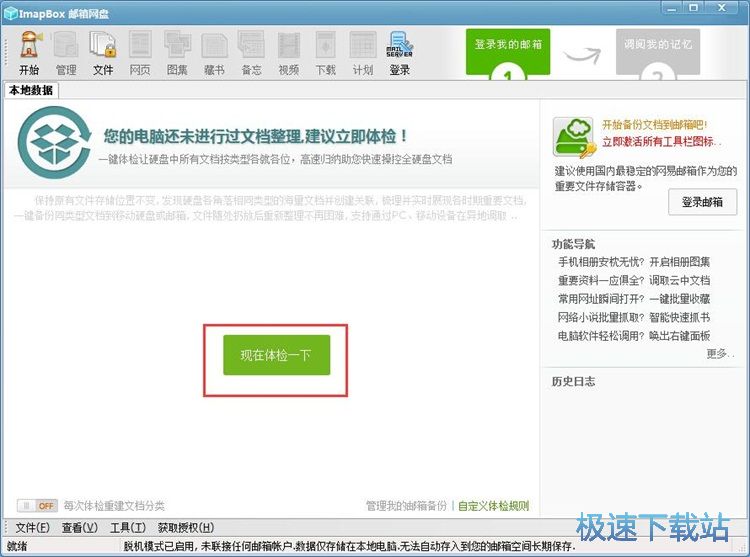Click the 一键批量收藏 navigation link
This screenshot has height=557, width=750.
[680, 299]
